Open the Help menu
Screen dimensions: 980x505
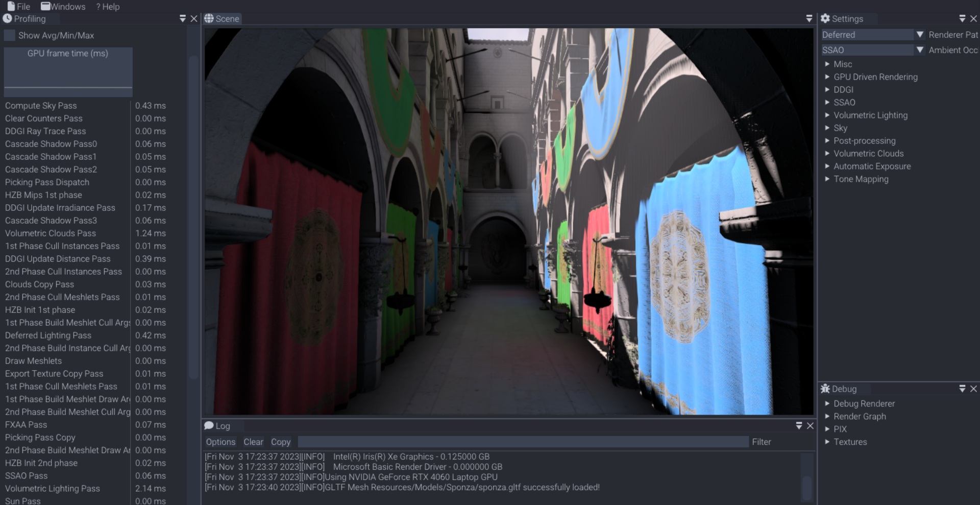pyautogui.click(x=108, y=7)
